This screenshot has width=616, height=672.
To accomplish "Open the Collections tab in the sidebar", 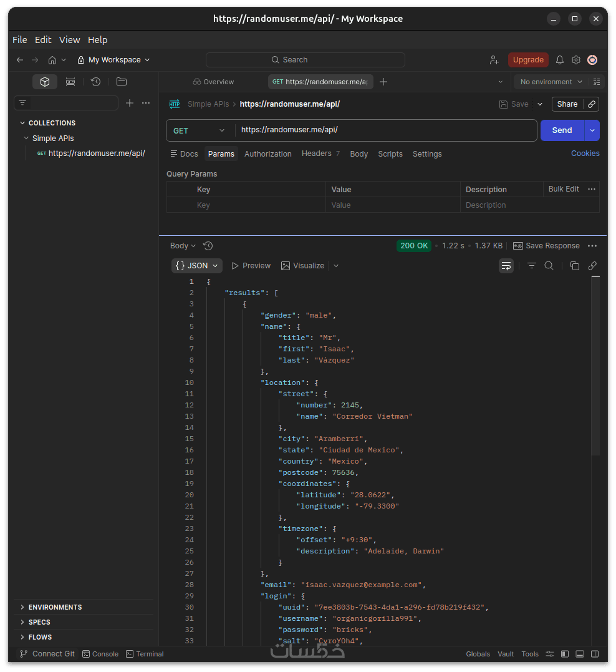I will 45,82.
